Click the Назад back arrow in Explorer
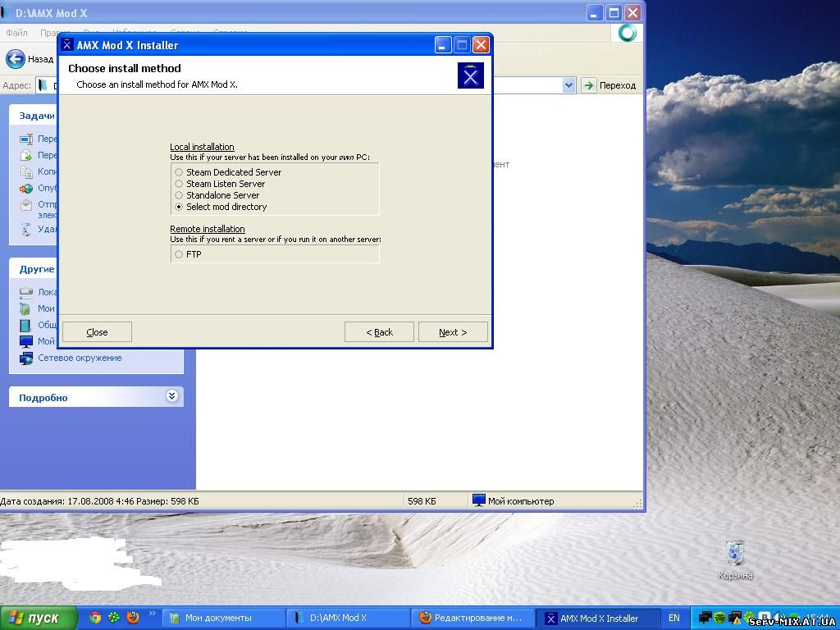The image size is (840, 630). (15, 59)
